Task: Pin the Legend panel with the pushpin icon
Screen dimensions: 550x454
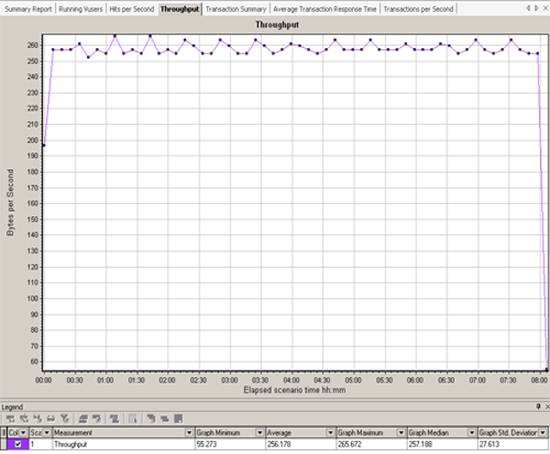Action: point(538,407)
